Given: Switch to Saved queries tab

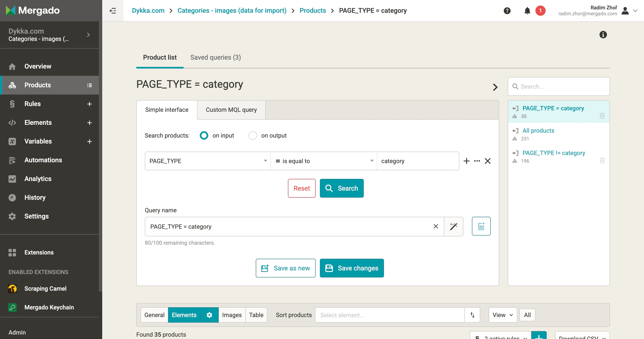Looking at the screenshot, I should (216, 57).
